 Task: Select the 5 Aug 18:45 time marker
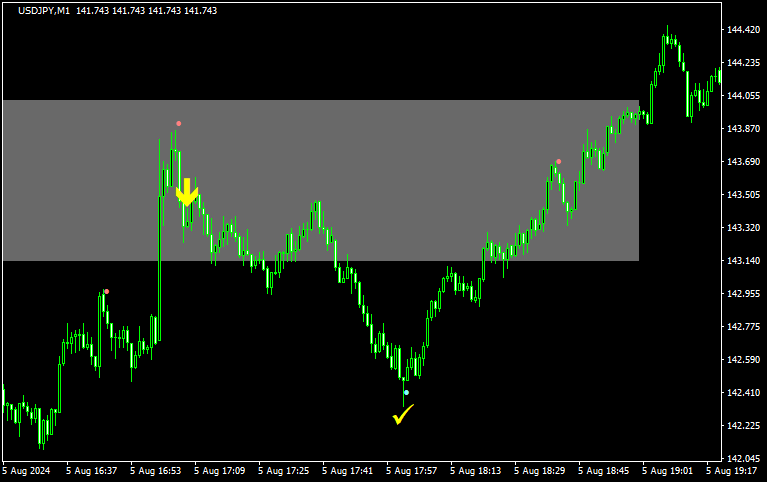click(x=604, y=470)
